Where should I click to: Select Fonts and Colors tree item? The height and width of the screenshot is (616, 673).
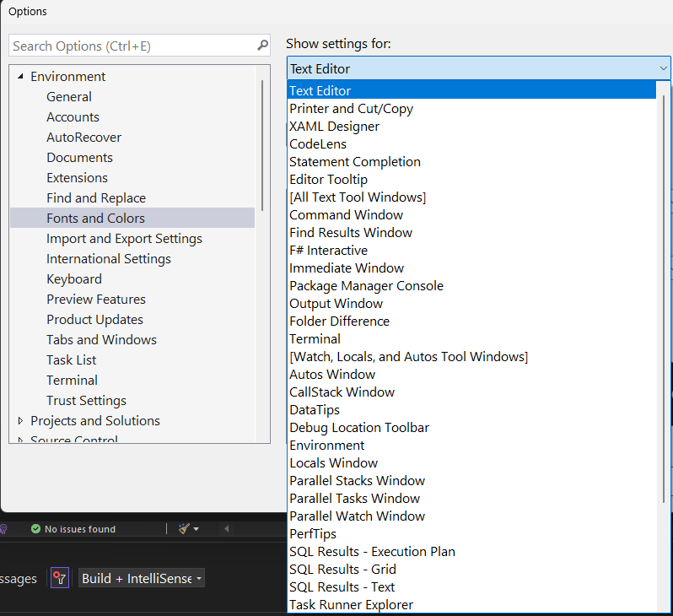(132, 218)
